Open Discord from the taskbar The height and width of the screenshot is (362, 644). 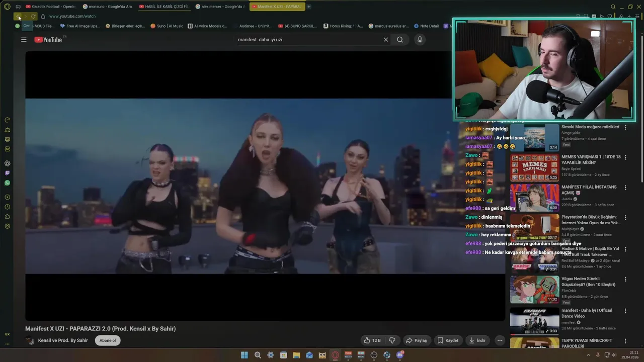(399, 355)
